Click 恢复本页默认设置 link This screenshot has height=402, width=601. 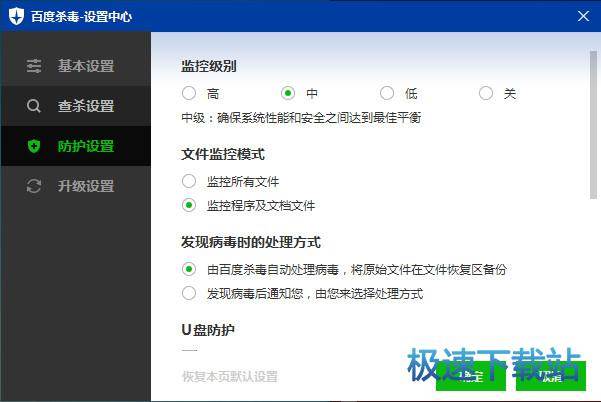click(230, 376)
